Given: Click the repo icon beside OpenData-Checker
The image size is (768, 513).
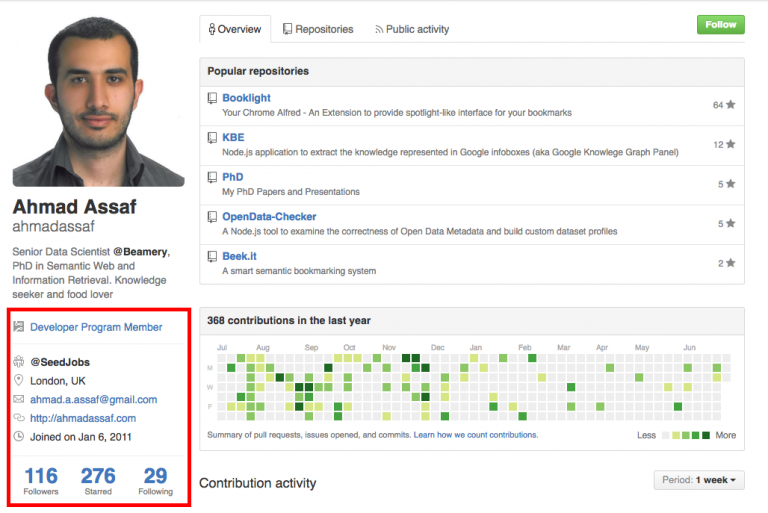Looking at the screenshot, I should coord(212,217).
